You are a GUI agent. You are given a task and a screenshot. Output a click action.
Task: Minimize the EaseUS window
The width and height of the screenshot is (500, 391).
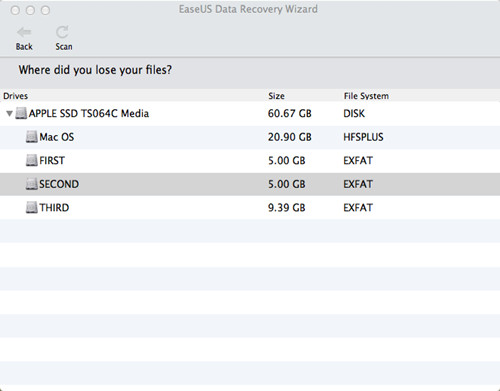tap(30, 10)
